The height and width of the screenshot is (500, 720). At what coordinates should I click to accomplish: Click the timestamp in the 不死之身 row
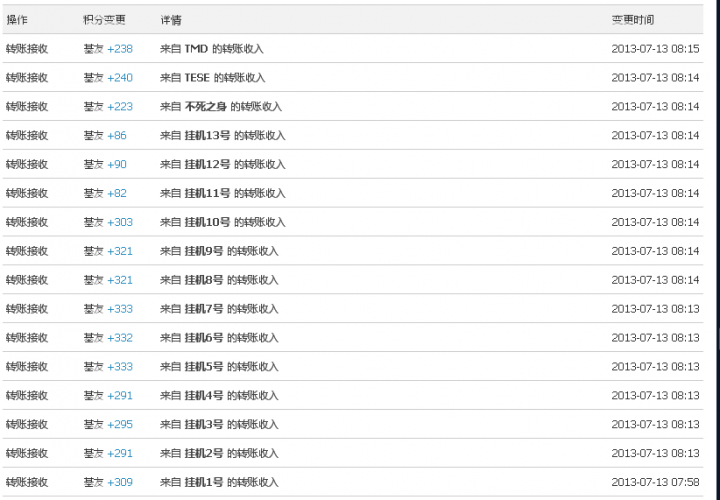655,107
